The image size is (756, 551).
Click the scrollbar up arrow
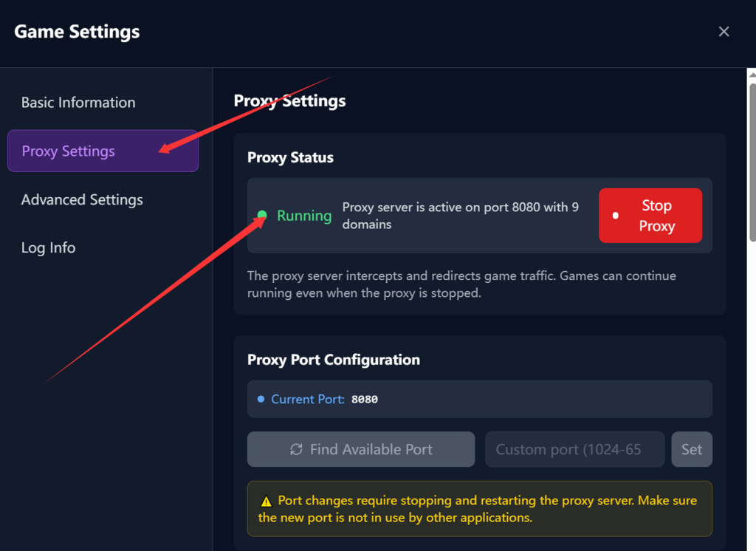(752, 75)
